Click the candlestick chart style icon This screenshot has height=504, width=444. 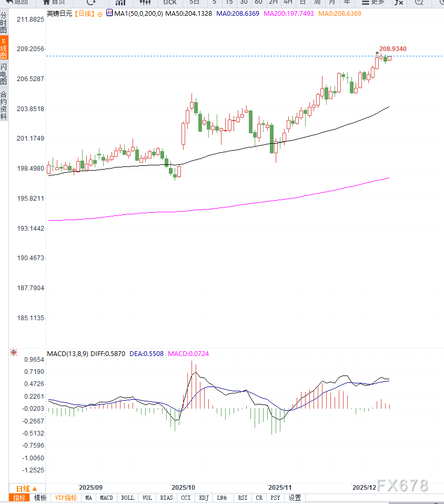[145, 2]
